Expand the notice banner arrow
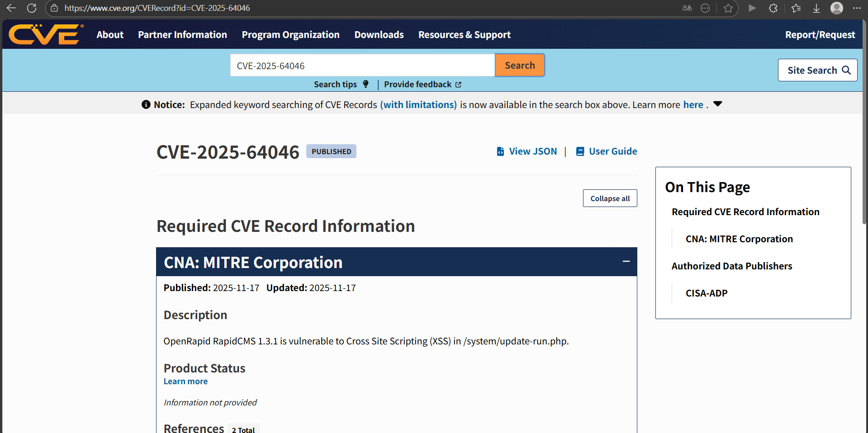Image resolution: width=868 pixels, height=433 pixels. click(717, 104)
